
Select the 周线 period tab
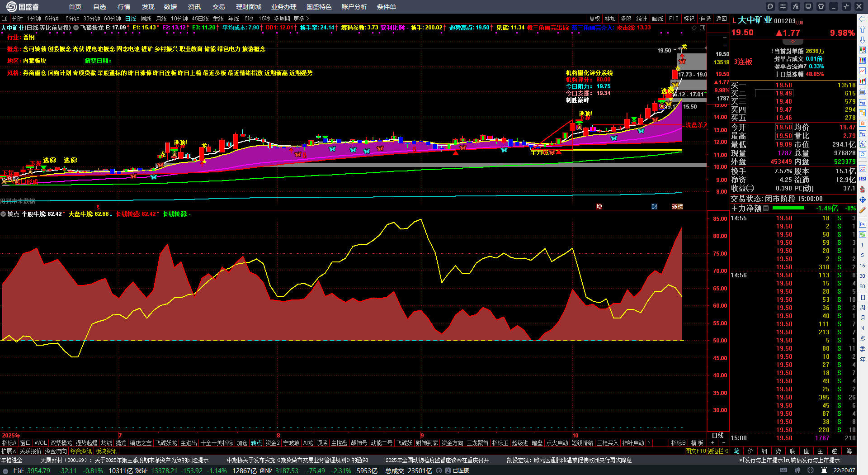[x=146, y=19]
